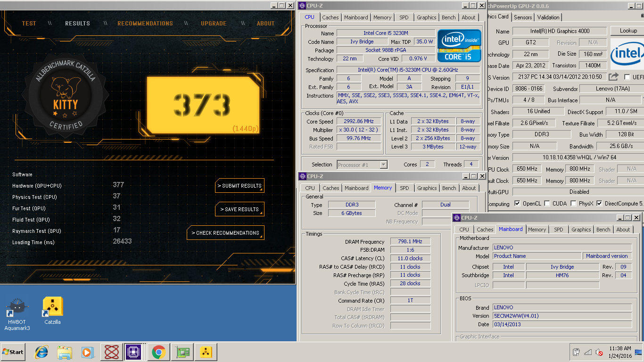Viewport: 644px width, 362px height.
Task: Enable the PhysX checkbox in GPU-Z
Action: coord(573,204)
